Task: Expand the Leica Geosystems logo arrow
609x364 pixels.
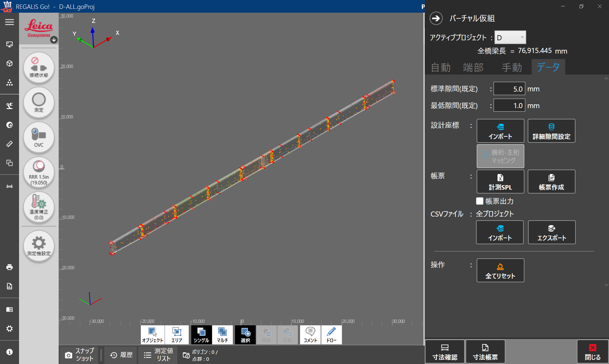Action: [54, 40]
